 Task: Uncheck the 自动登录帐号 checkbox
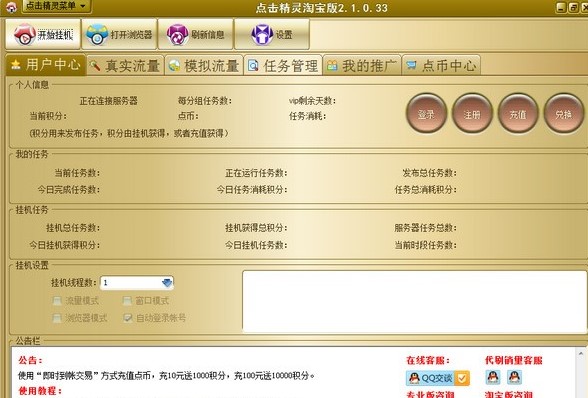point(128,318)
